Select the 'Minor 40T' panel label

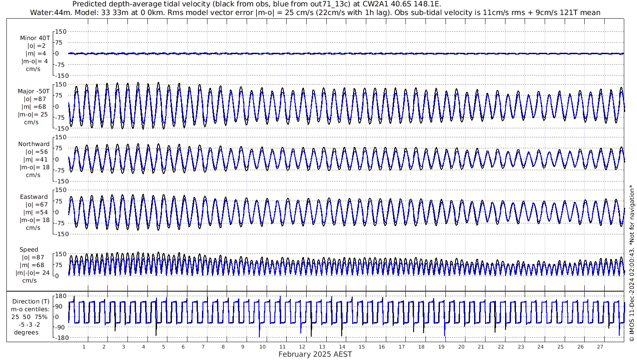point(35,38)
